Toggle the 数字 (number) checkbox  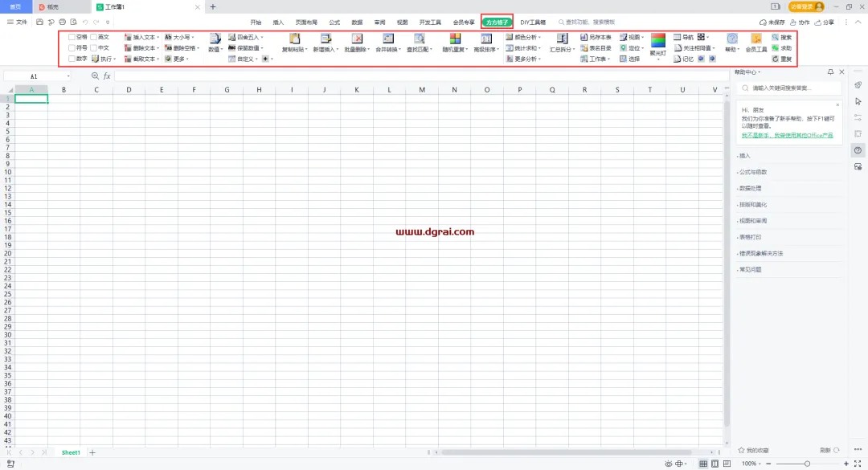pyautogui.click(x=72, y=59)
